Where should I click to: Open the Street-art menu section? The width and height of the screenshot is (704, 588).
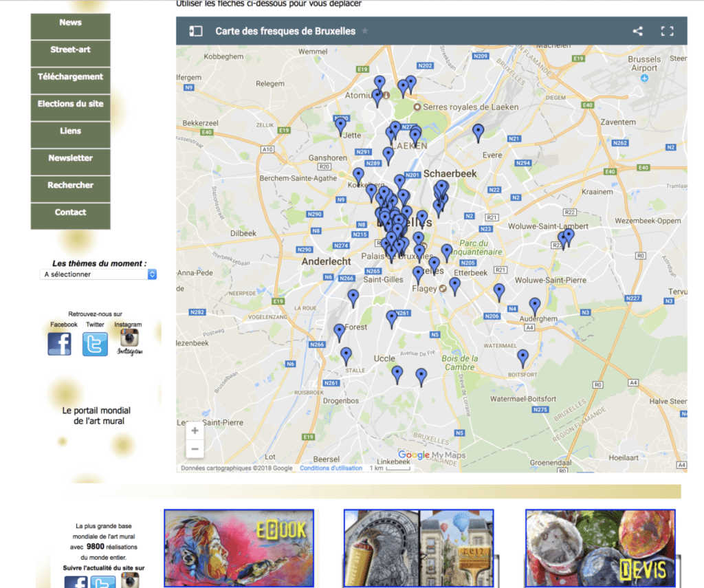(x=70, y=50)
